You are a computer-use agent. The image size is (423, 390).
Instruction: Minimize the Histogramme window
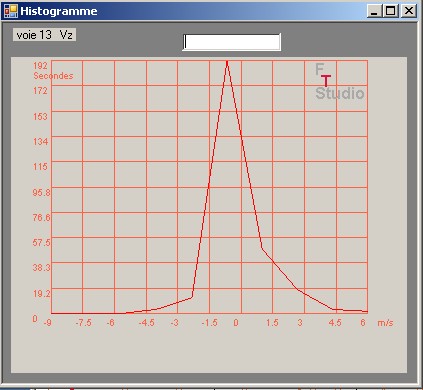pos(374,11)
